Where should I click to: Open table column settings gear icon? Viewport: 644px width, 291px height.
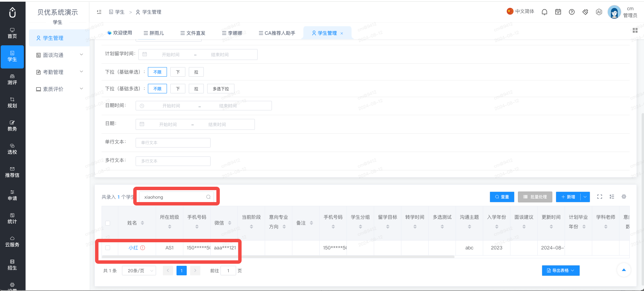(624, 197)
